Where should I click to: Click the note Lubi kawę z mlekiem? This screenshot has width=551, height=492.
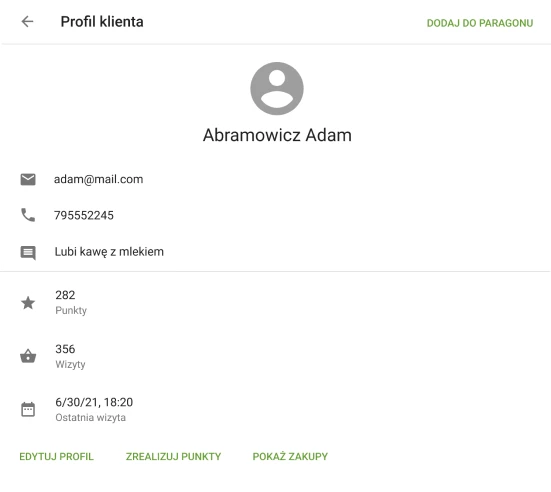(109, 252)
